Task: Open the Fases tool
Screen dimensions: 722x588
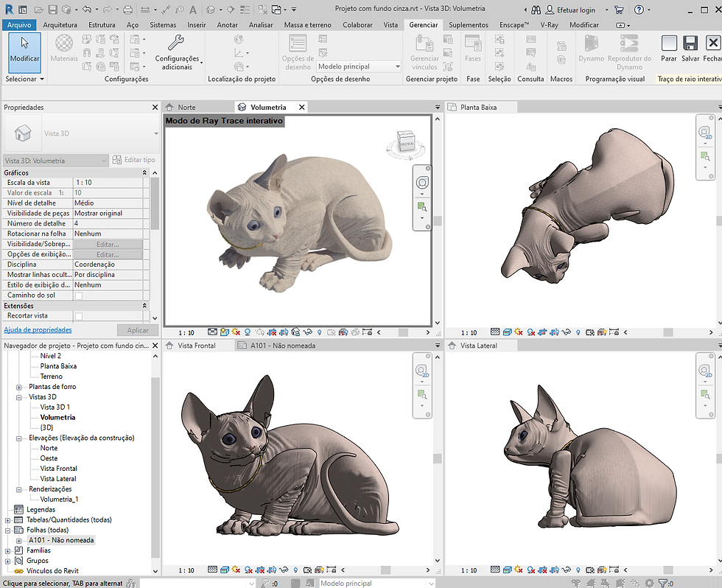Action: (473, 49)
